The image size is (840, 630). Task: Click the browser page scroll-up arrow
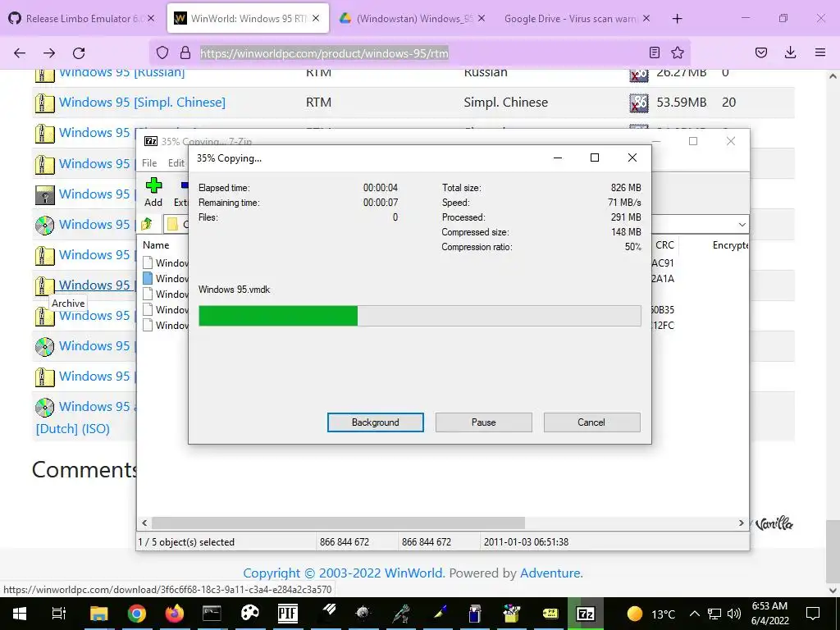(x=833, y=76)
